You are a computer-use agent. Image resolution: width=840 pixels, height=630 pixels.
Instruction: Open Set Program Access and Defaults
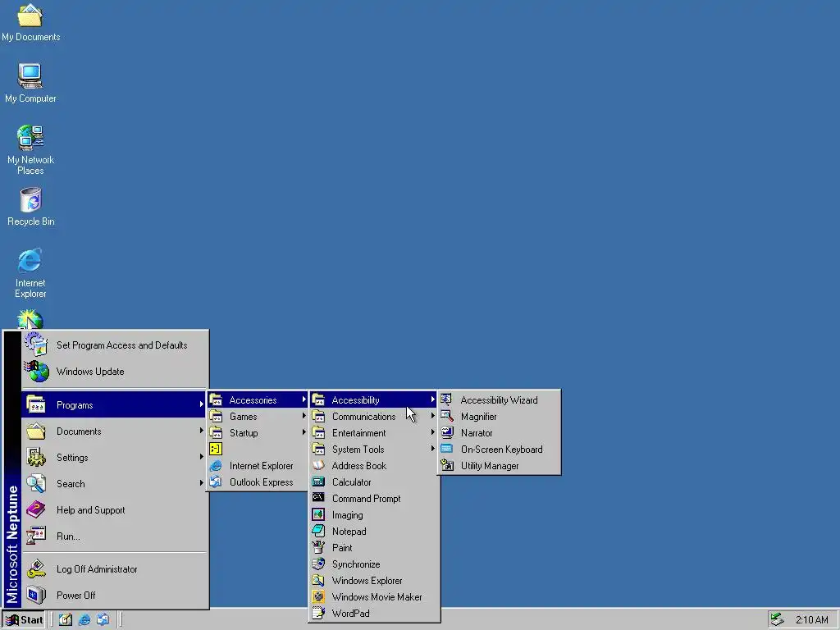pos(115,345)
